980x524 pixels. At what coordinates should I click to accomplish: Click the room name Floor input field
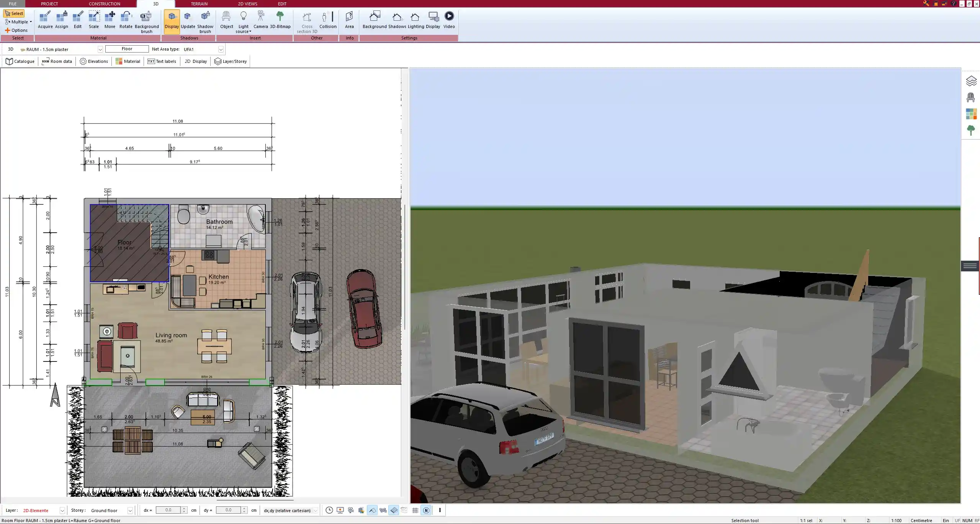127,49
